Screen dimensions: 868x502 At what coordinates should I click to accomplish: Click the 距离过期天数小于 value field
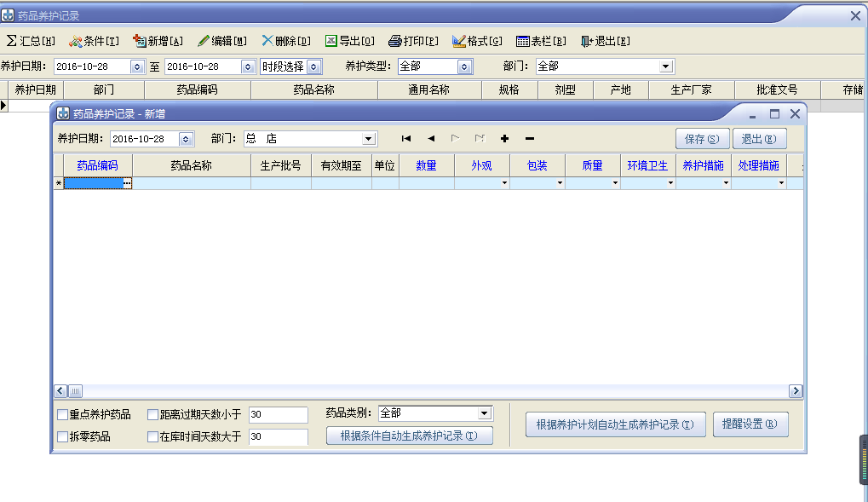(x=278, y=414)
